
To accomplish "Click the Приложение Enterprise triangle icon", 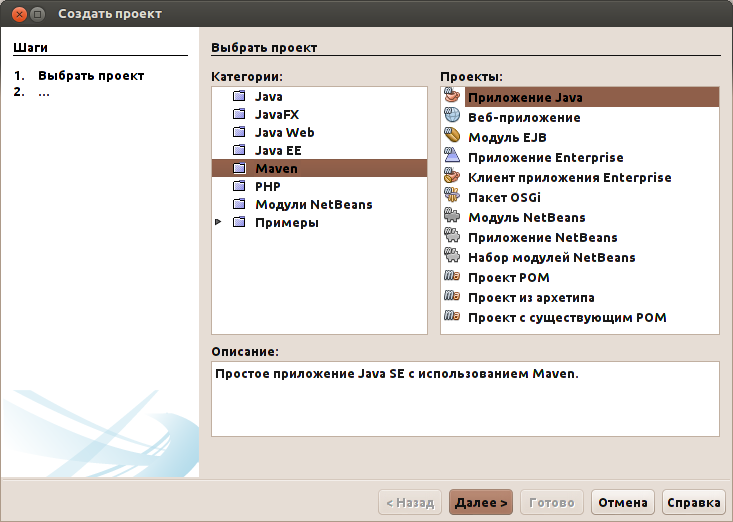I will tap(452, 156).
